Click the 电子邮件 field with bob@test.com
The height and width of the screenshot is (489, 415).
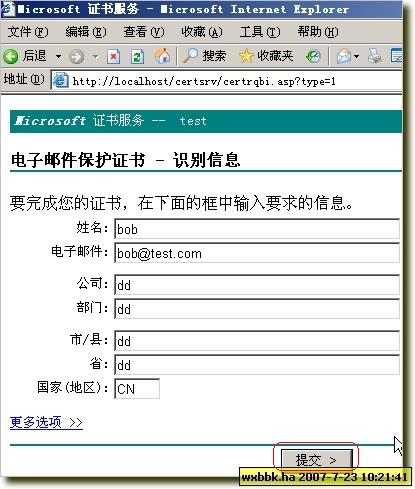point(257,253)
